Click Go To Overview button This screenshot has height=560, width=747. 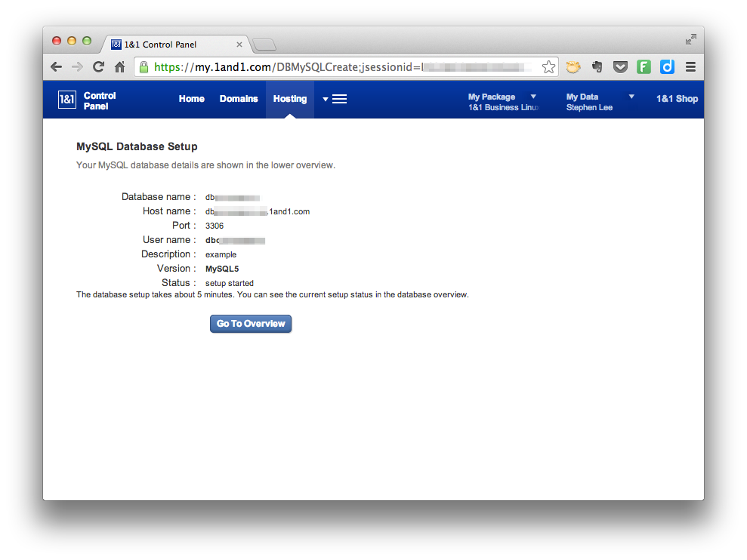pos(251,324)
